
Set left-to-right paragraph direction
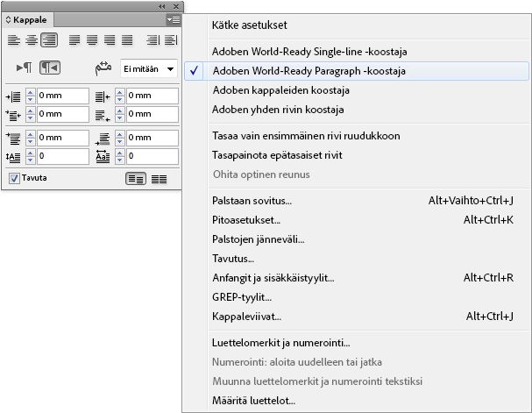24,68
